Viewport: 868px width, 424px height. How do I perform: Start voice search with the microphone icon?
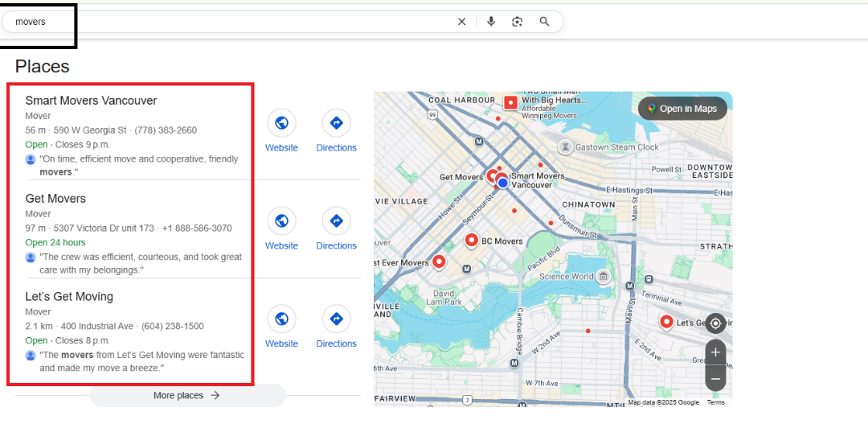coord(491,22)
